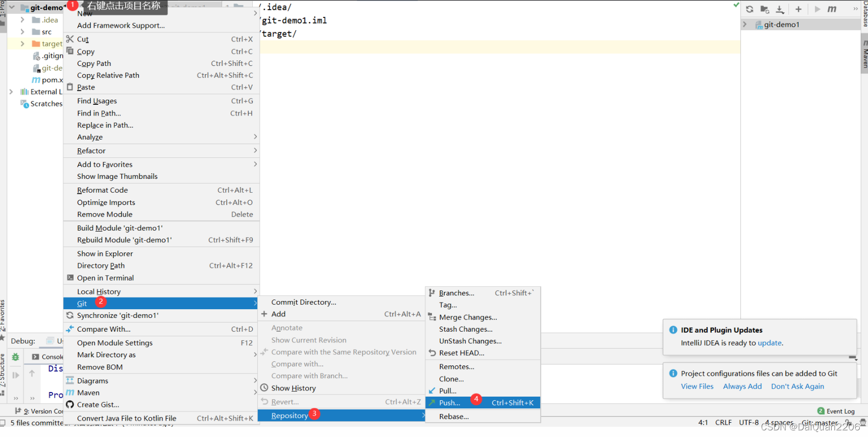The height and width of the screenshot is (437, 868).
Task: Click the Push green arrow icon
Action: 432,403
